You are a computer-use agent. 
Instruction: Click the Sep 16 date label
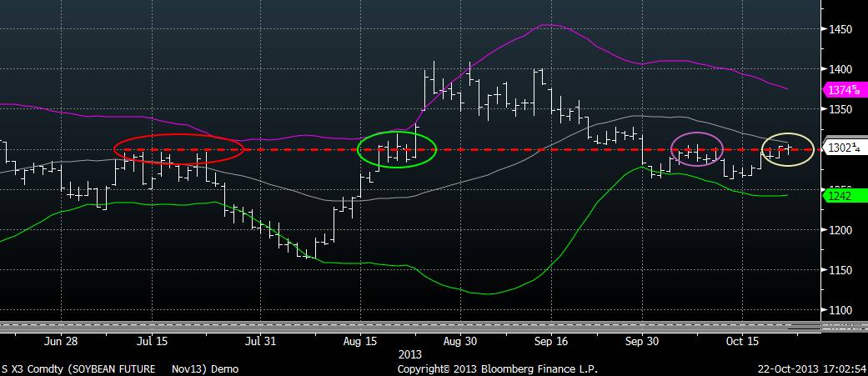coord(551,341)
